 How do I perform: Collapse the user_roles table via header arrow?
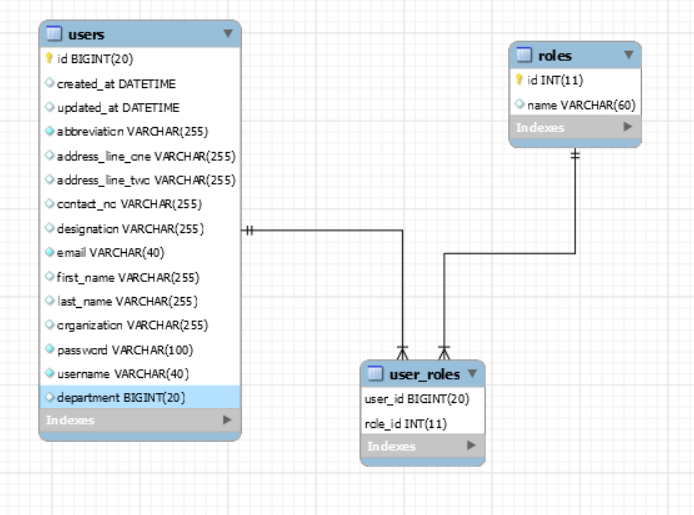[471, 375]
